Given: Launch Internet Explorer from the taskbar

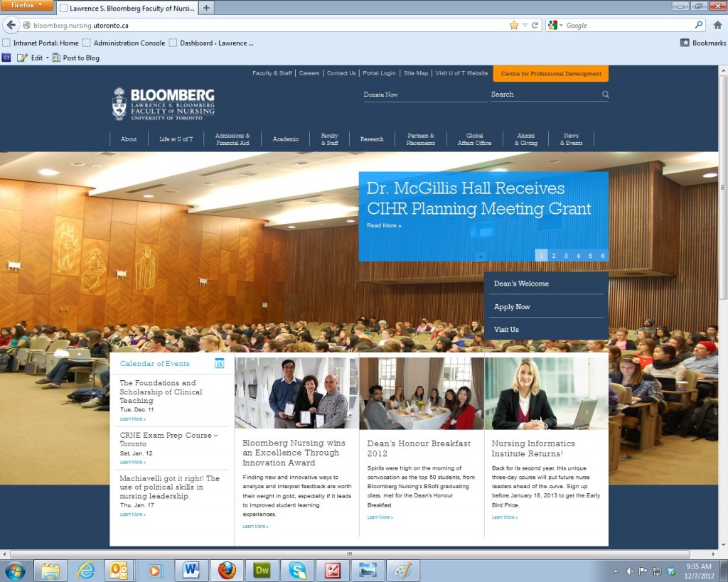Looking at the screenshot, I should pyautogui.click(x=86, y=571).
